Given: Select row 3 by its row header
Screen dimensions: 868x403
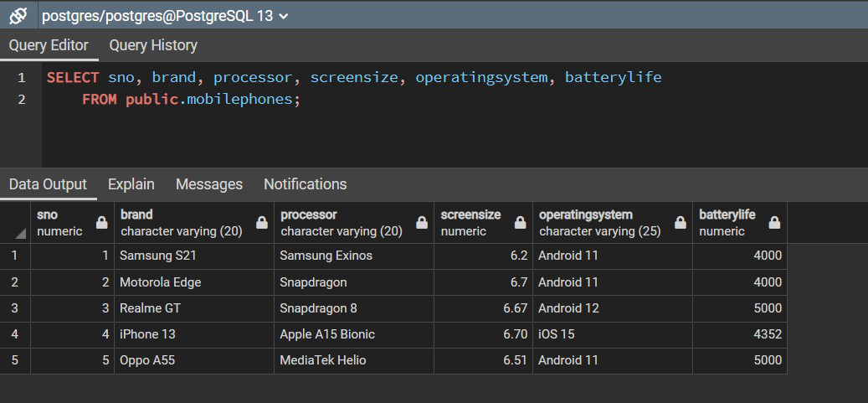Looking at the screenshot, I should (15, 308).
